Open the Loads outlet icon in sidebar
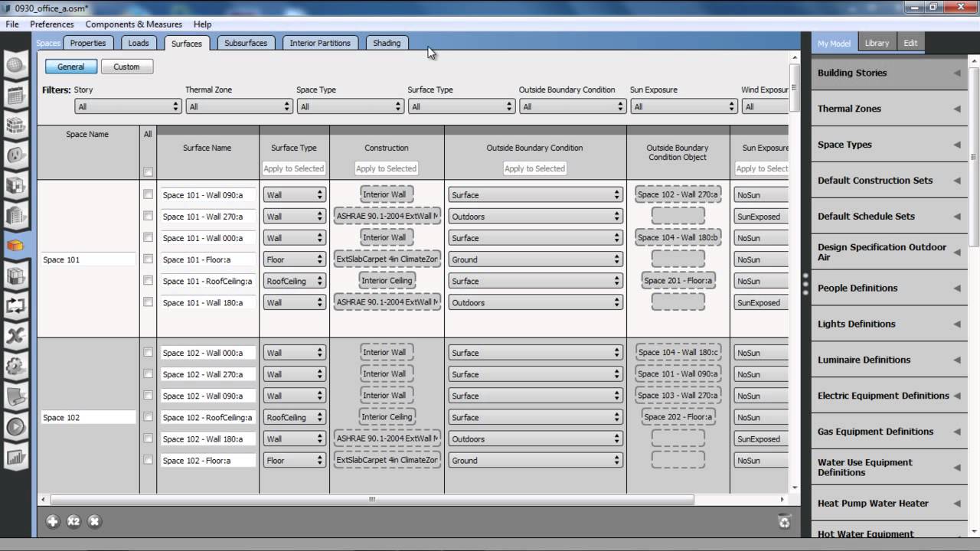This screenshot has height=551, width=980. coord(16,155)
